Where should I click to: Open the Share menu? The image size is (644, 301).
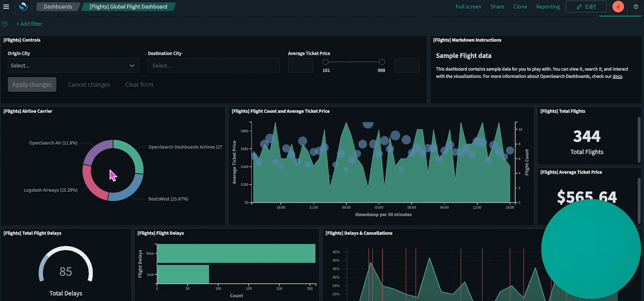(497, 7)
